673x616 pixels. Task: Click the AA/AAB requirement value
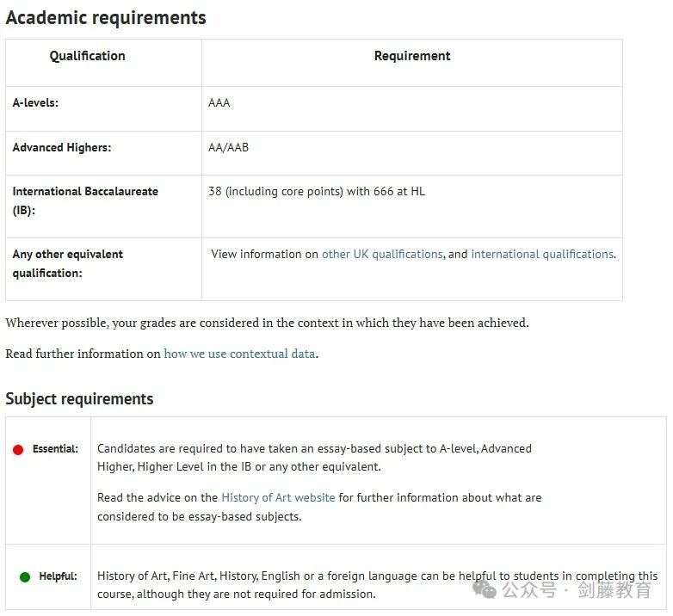point(228,147)
